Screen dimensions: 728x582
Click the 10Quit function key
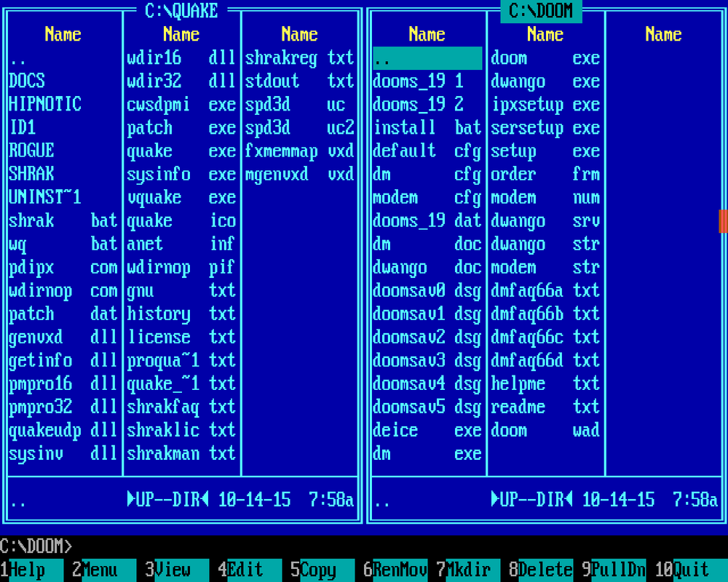(692, 570)
